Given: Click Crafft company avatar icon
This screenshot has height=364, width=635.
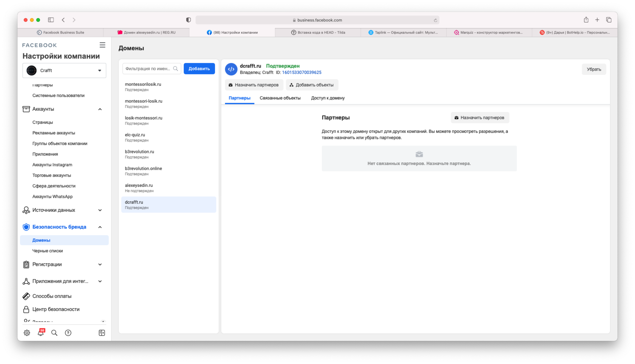Looking at the screenshot, I should tap(32, 70).
